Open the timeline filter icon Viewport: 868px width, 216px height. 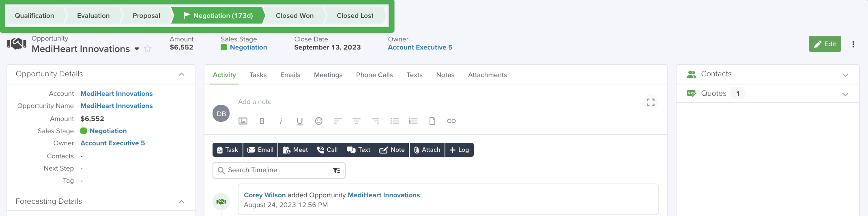click(x=337, y=170)
